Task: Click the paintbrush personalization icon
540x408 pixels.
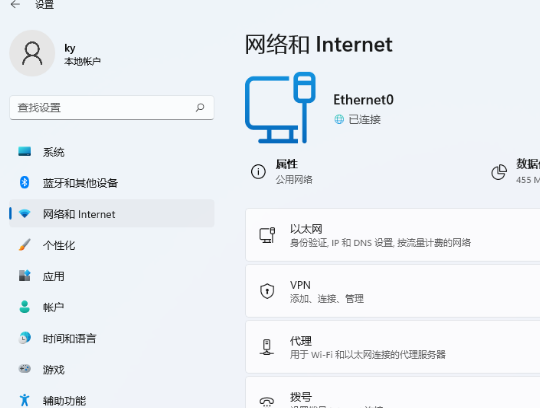Action: (24, 245)
